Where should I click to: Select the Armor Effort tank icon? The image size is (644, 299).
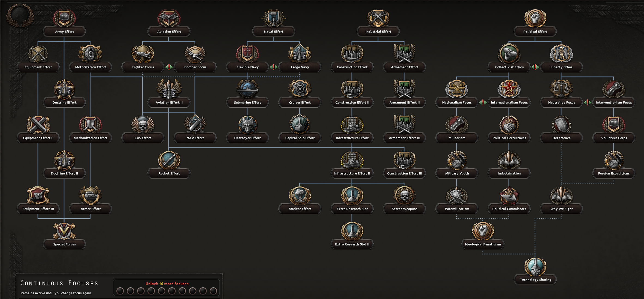coord(90,195)
